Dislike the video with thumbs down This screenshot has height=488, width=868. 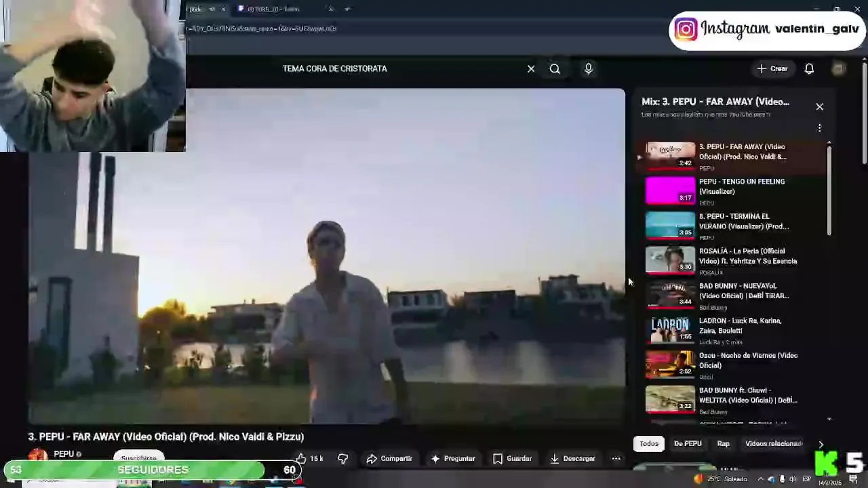pyautogui.click(x=343, y=459)
